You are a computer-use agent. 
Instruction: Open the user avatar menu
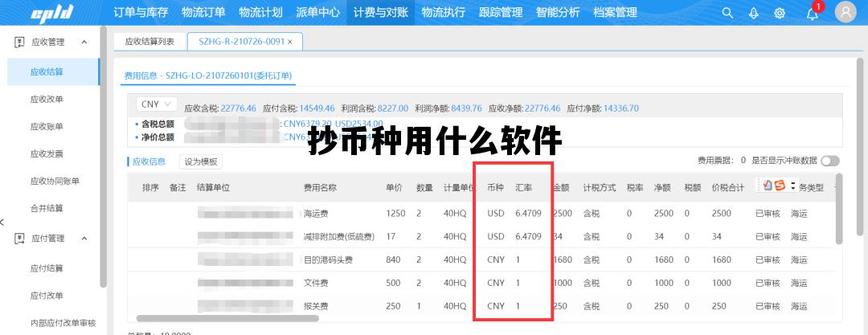(845, 13)
